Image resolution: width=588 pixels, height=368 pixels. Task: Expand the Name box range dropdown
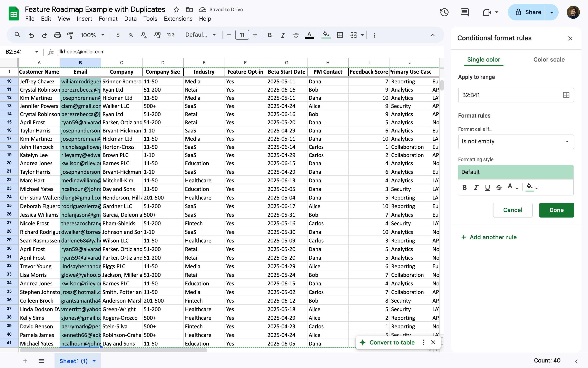click(x=37, y=52)
